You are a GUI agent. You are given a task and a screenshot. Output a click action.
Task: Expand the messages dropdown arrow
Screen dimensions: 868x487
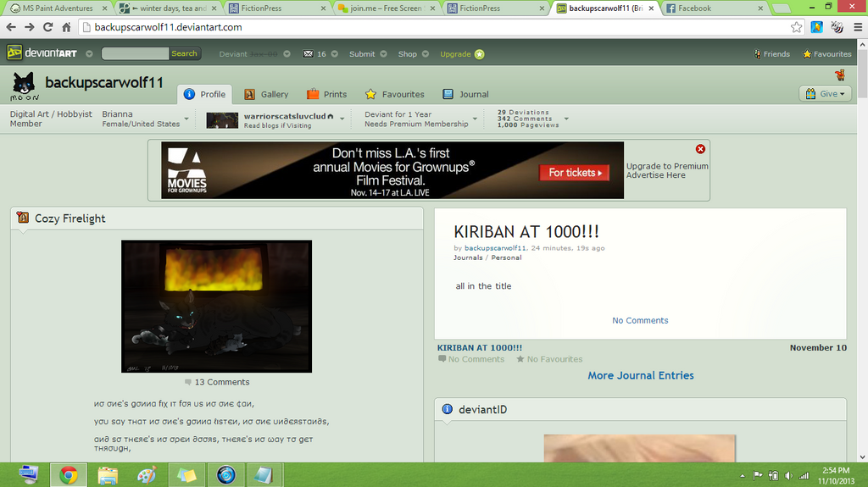click(x=334, y=53)
